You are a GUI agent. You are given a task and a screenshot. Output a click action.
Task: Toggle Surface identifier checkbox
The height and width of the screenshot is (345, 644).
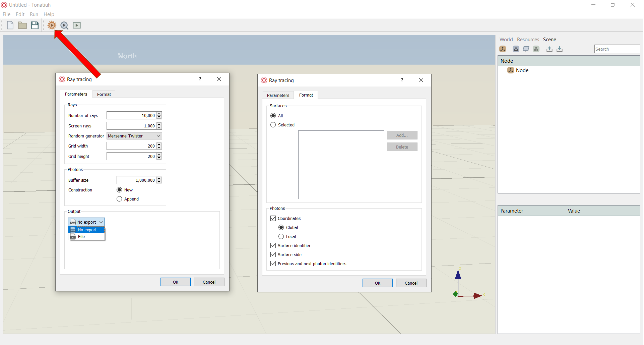pos(273,245)
